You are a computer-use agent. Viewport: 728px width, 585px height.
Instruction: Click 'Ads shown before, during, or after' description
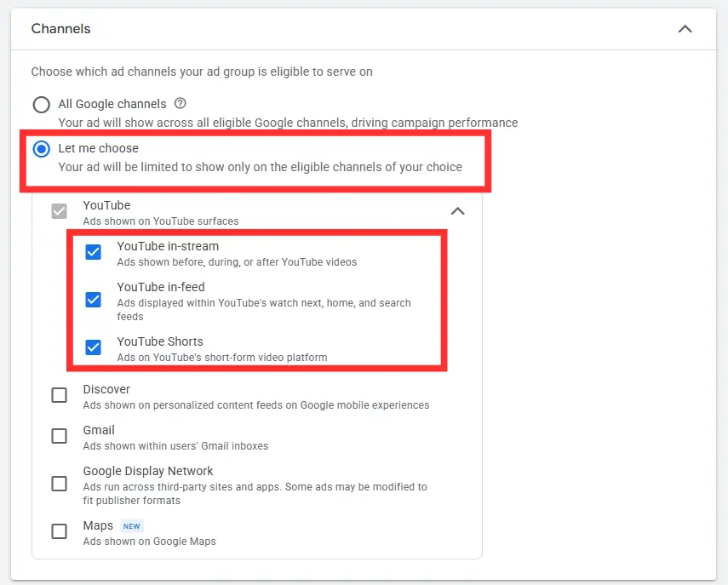tap(237, 262)
